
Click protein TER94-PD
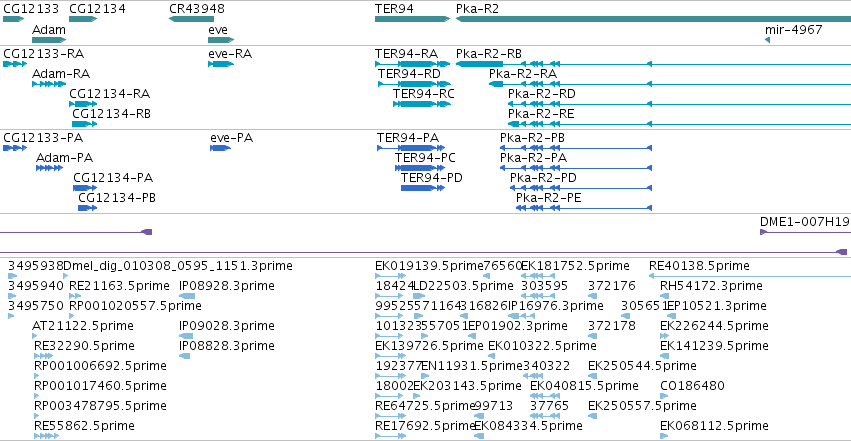[431, 178]
